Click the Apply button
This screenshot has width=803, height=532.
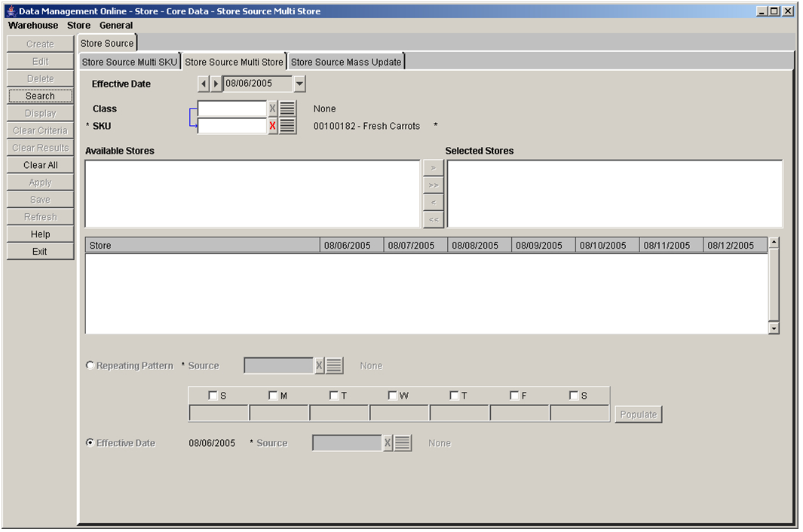pos(41,183)
